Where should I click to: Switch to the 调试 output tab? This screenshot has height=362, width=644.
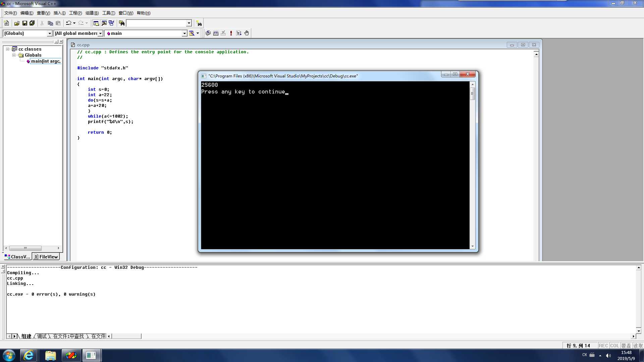coord(42,336)
